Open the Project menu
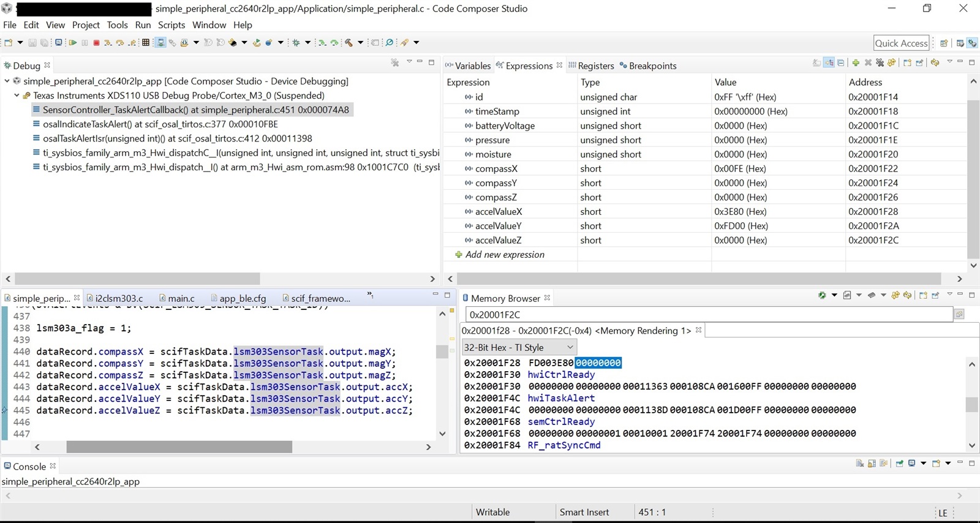 pyautogui.click(x=86, y=25)
